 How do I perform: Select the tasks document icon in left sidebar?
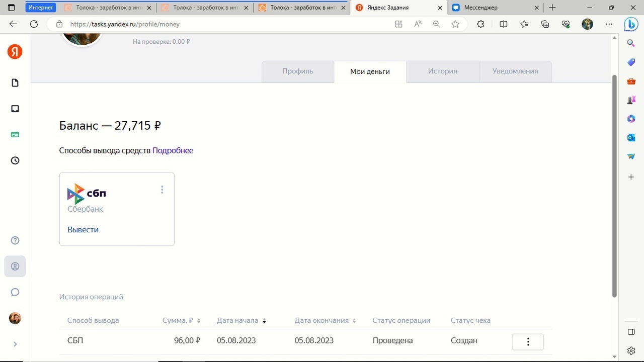pos(15,82)
